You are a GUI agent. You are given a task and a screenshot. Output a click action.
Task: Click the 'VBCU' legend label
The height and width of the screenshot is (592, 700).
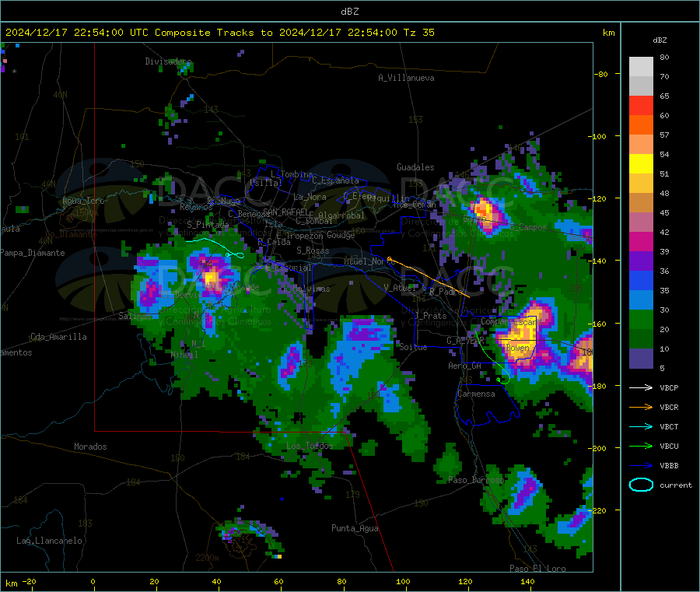pos(669,447)
